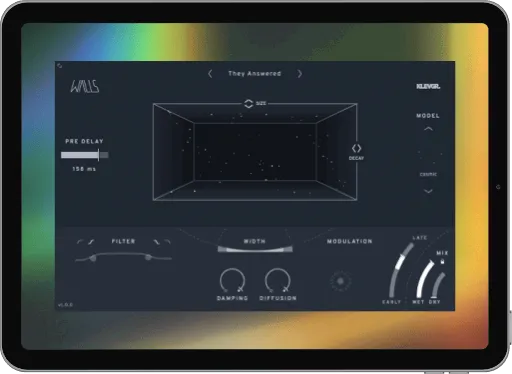Open the preset name 'They Answered'
The width and height of the screenshot is (512, 374).
pyautogui.click(x=255, y=74)
